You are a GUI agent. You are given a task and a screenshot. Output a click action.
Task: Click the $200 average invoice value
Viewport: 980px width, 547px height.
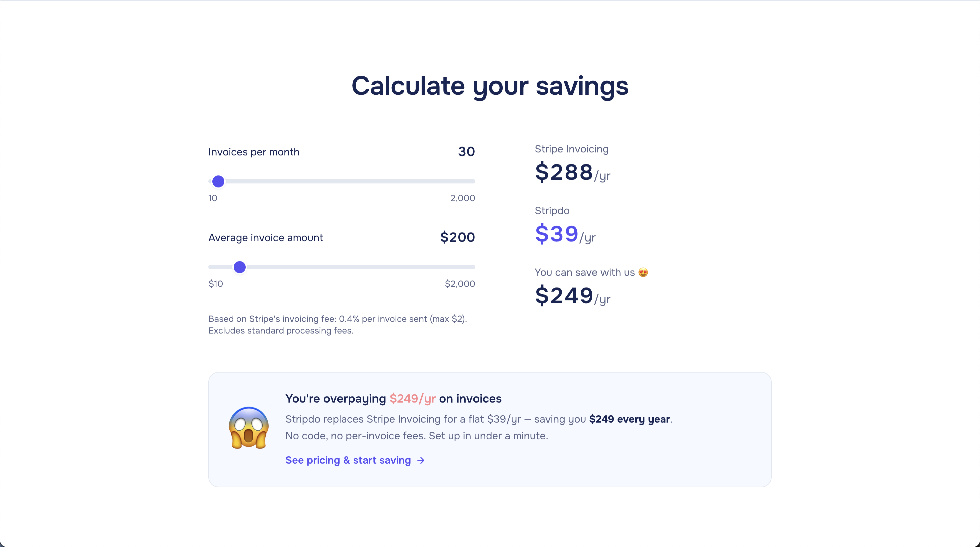(457, 237)
